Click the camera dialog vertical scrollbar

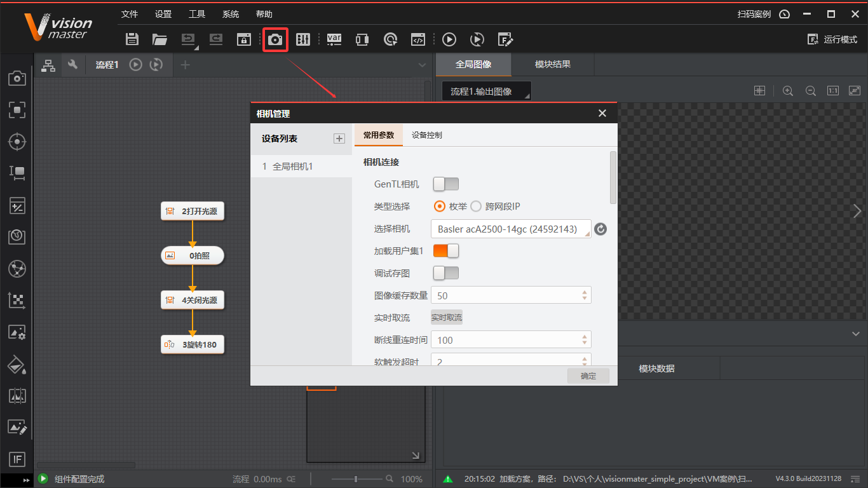(x=613, y=177)
